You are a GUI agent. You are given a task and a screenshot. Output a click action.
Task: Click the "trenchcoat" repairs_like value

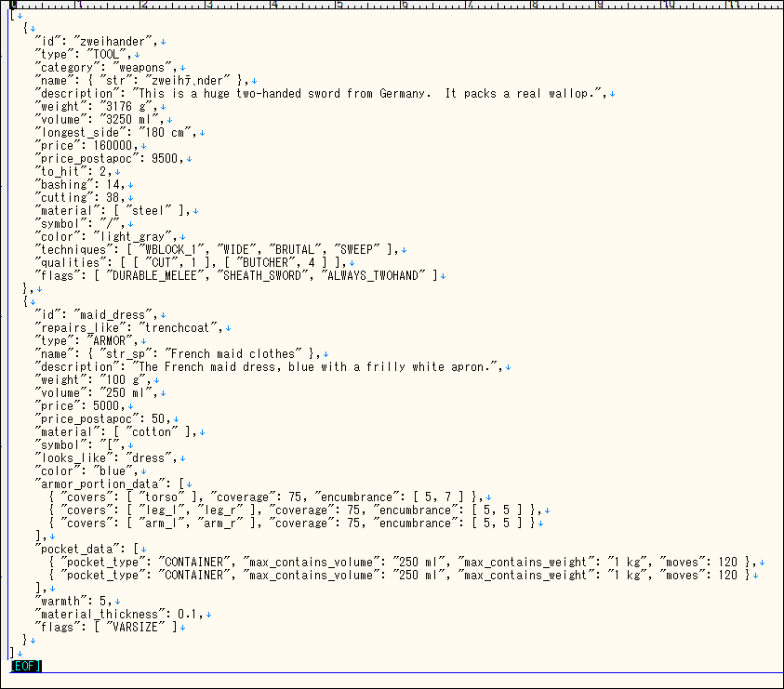(181, 327)
